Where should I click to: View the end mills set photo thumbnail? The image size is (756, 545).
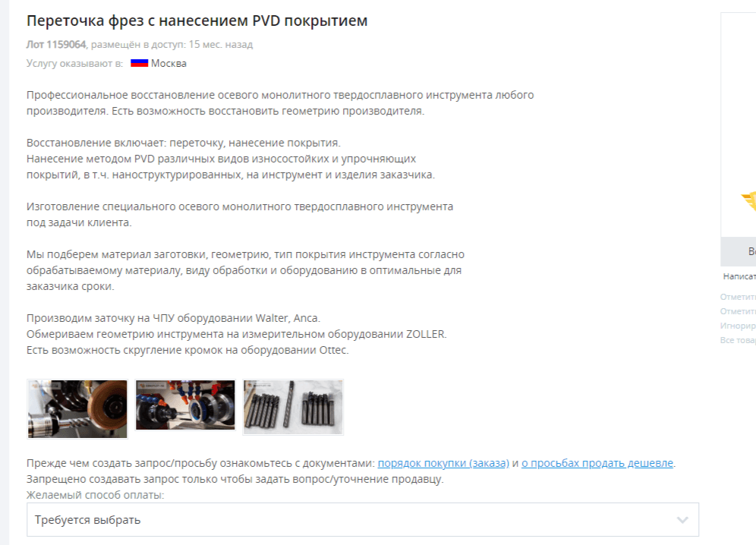coord(293,407)
